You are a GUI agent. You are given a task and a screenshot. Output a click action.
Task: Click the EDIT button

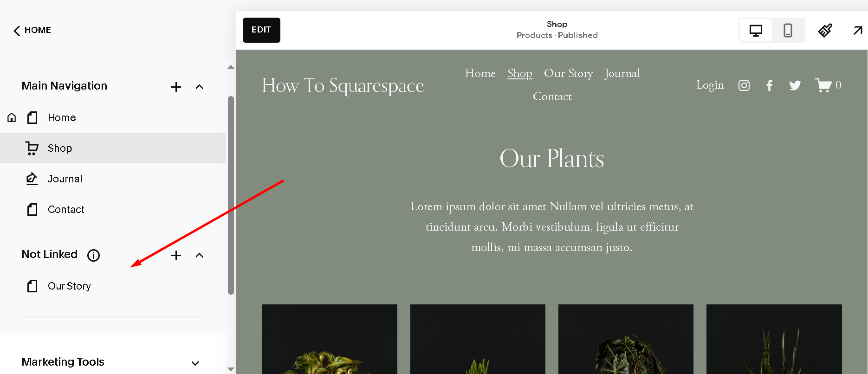click(x=261, y=30)
